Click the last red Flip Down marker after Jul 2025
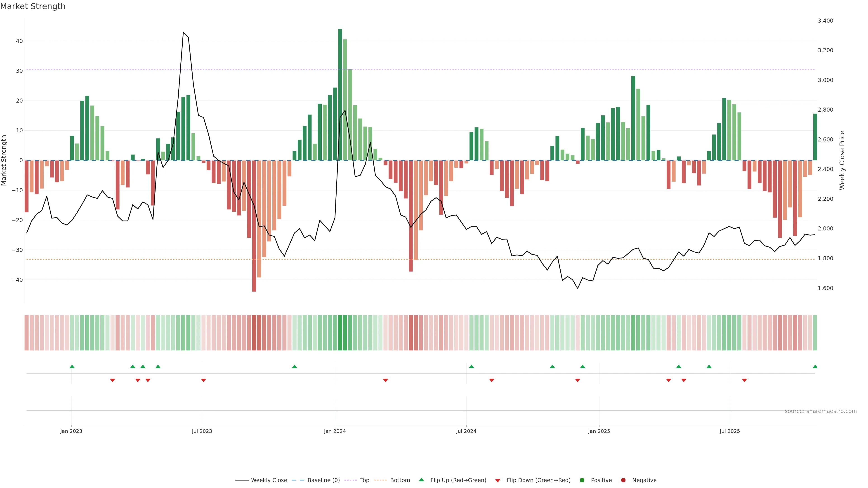This screenshot has width=868, height=488. tap(744, 380)
